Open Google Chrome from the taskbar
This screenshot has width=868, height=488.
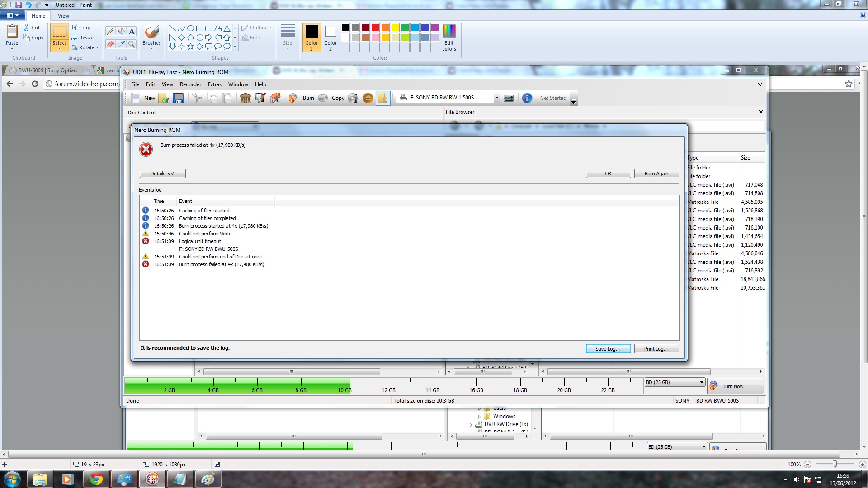click(96, 479)
